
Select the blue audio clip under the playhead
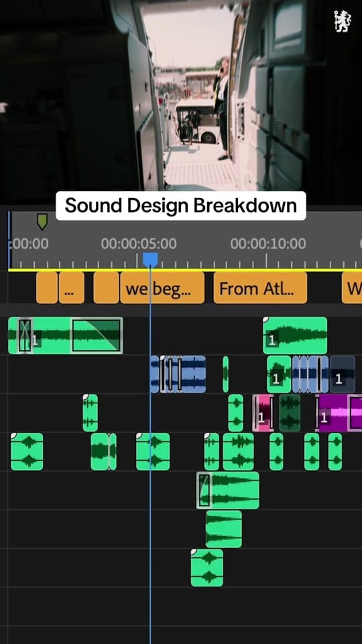point(178,374)
